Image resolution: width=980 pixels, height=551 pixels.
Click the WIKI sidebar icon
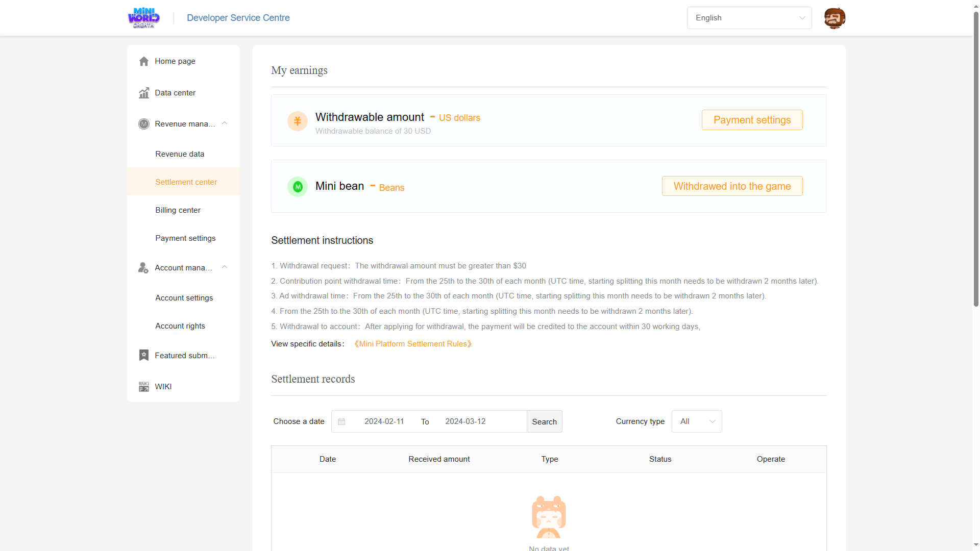tap(144, 387)
